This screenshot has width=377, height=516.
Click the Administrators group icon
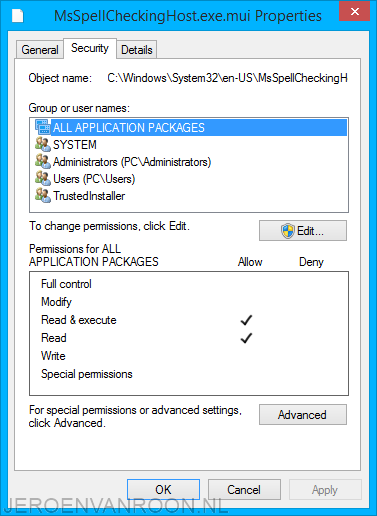43,161
